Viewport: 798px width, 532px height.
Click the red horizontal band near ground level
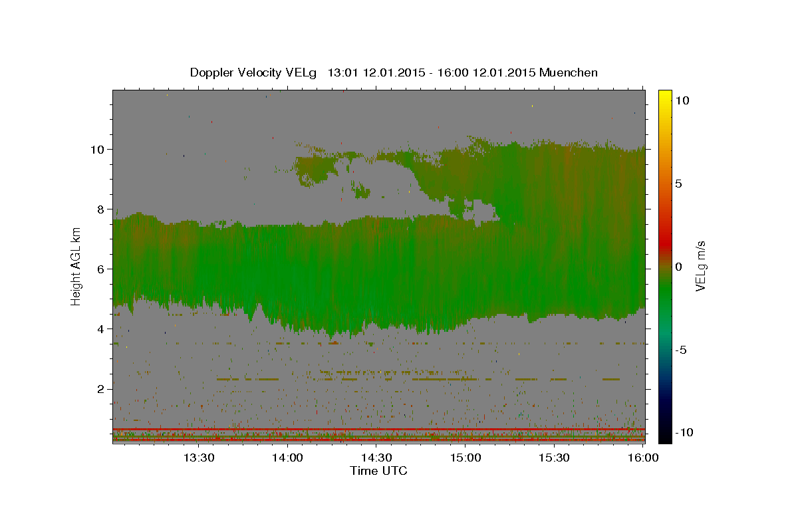tap(378, 430)
